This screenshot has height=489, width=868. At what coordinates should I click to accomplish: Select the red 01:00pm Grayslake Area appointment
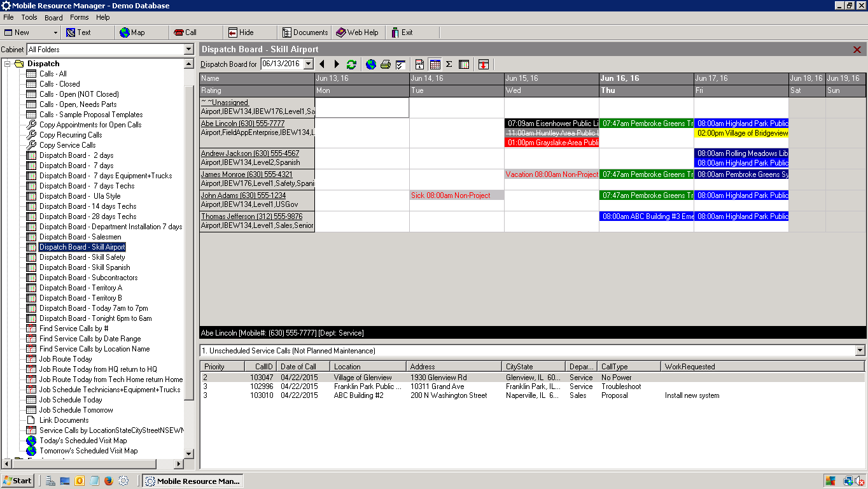552,143
